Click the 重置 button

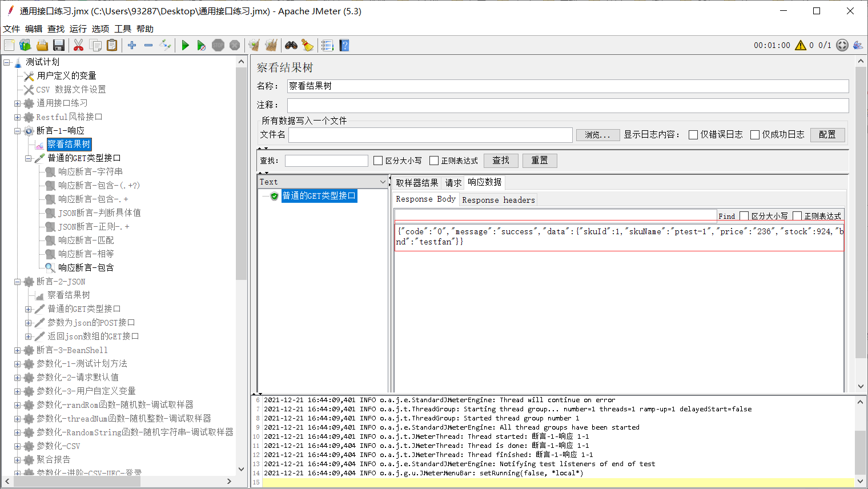540,161
